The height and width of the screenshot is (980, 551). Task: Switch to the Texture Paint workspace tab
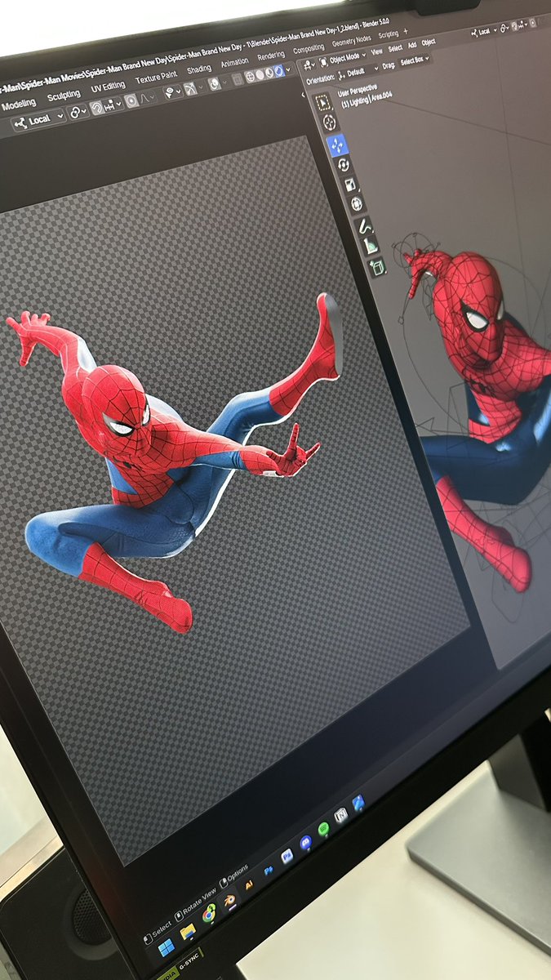(157, 78)
